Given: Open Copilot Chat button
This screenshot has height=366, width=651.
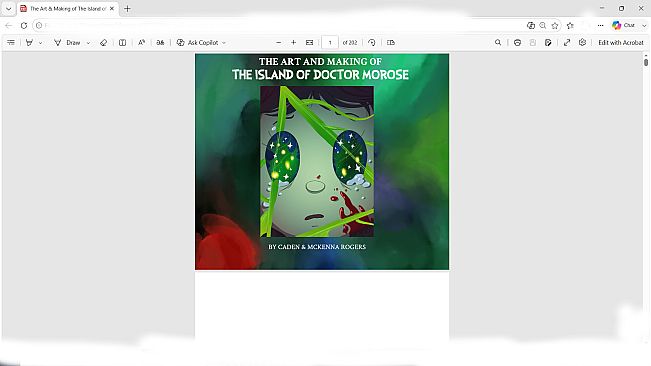Looking at the screenshot, I should [623, 25].
